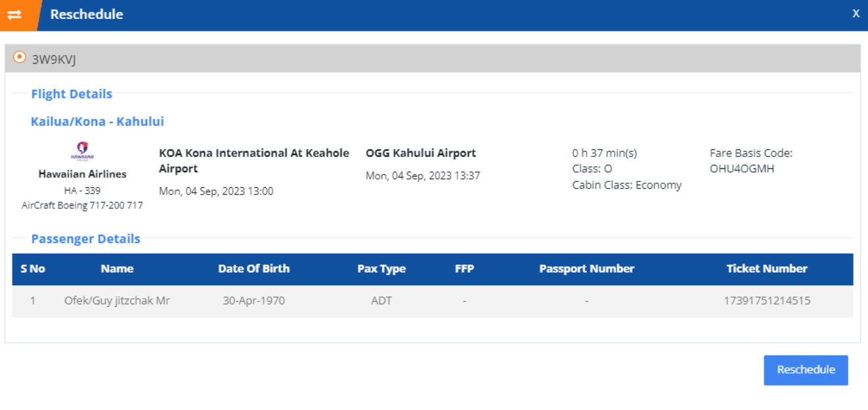Click the flight number HA - 339 text
Screen dimensions: 868x410
81,191
